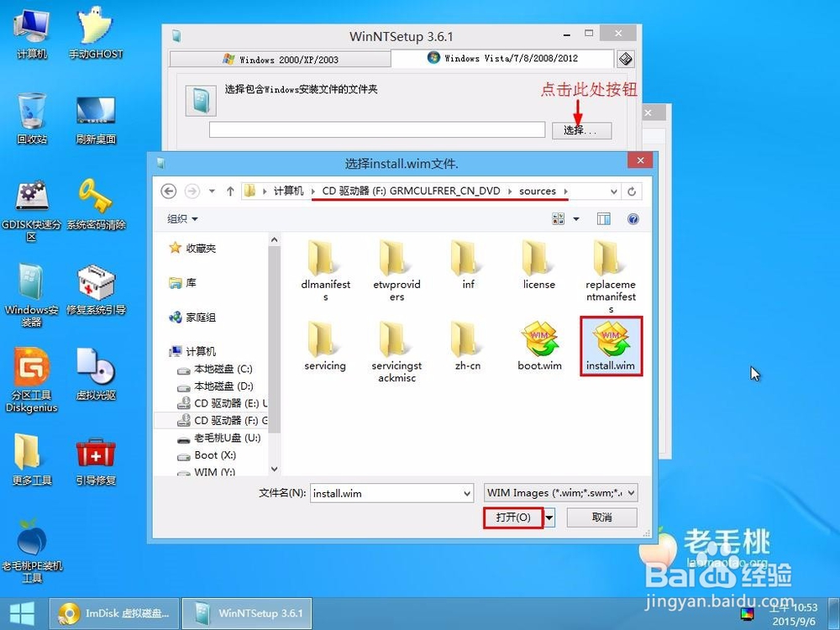The height and width of the screenshot is (630, 840).
Task: Select the replacementmanifests folder
Action: (611, 276)
